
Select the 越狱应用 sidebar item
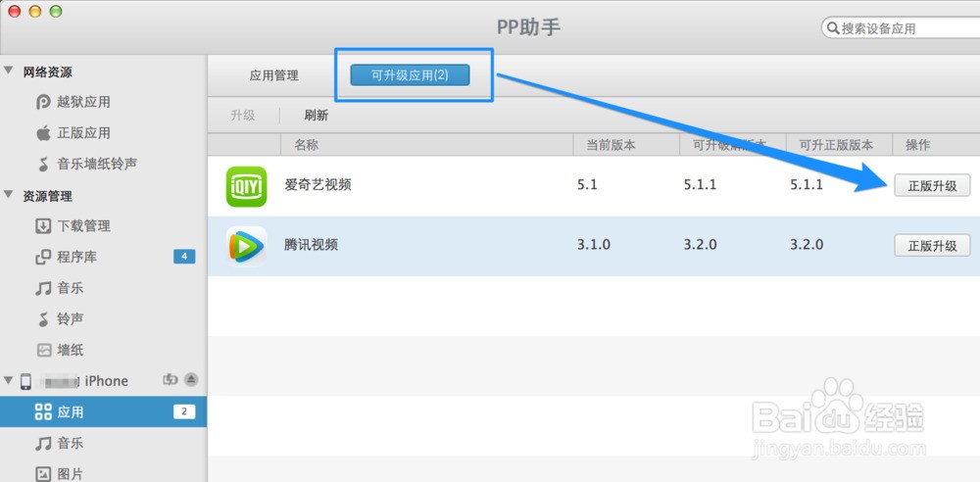pos(103,102)
